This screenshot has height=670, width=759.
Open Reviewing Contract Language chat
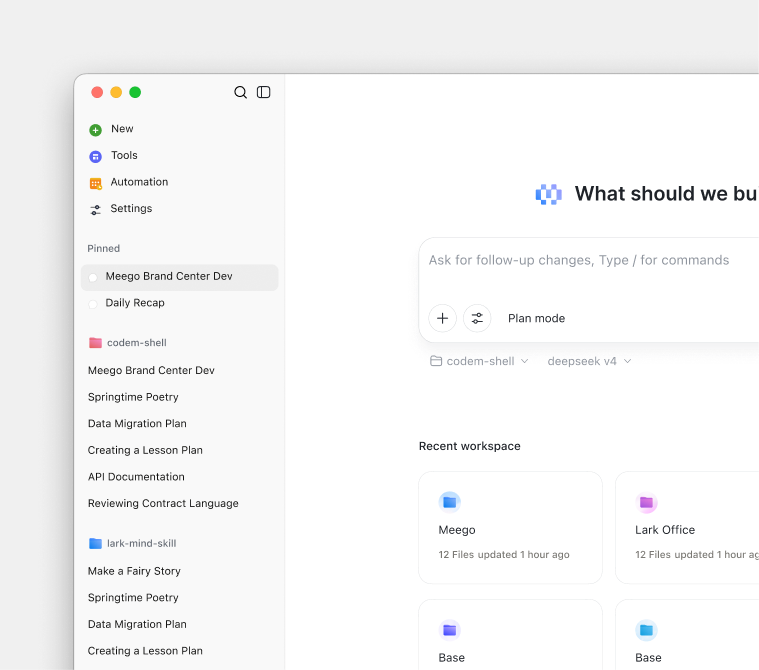click(x=163, y=503)
